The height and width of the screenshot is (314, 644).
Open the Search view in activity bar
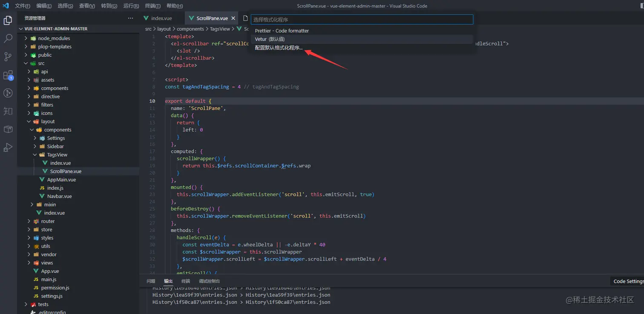pos(8,38)
